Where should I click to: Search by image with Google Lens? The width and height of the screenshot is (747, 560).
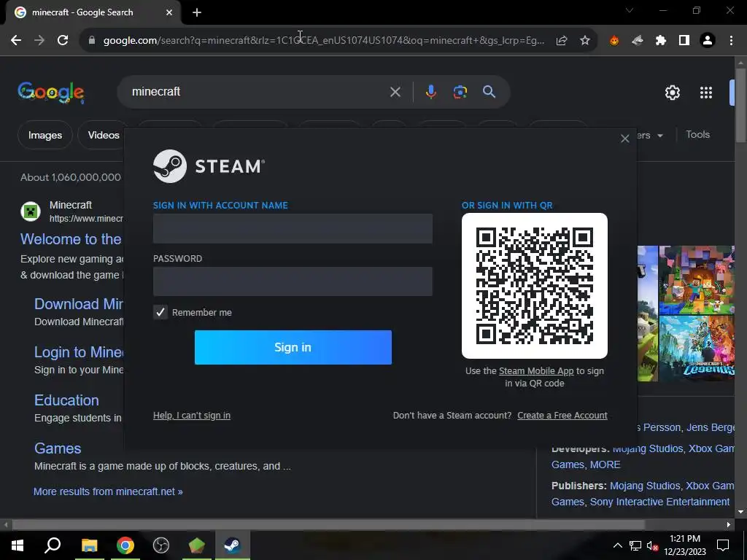(x=460, y=91)
